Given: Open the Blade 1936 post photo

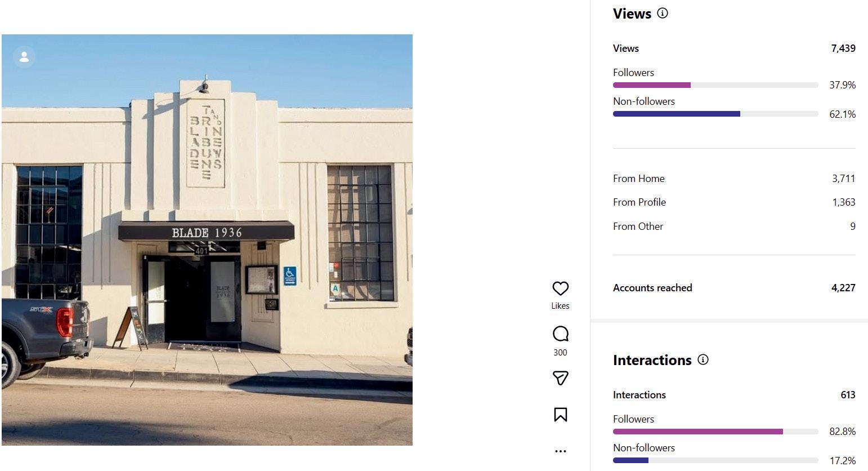Looking at the screenshot, I should click(207, 240).
